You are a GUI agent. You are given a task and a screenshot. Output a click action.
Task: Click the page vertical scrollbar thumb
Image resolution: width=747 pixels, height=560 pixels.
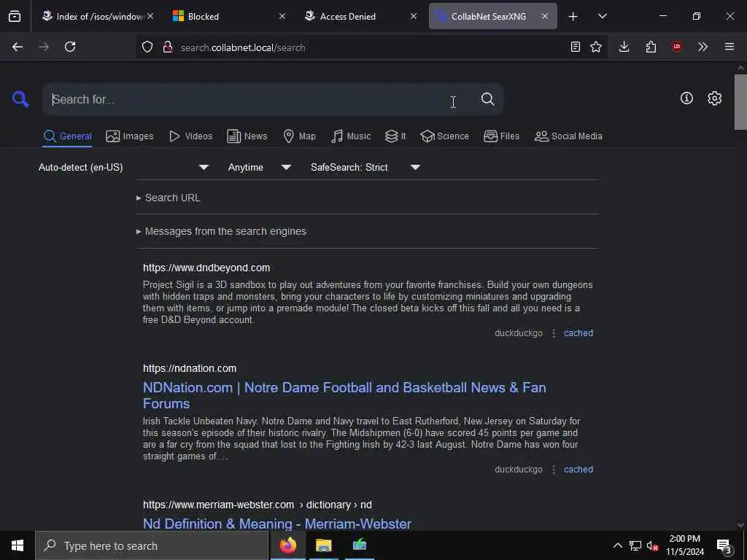click(x=740, y=101)
